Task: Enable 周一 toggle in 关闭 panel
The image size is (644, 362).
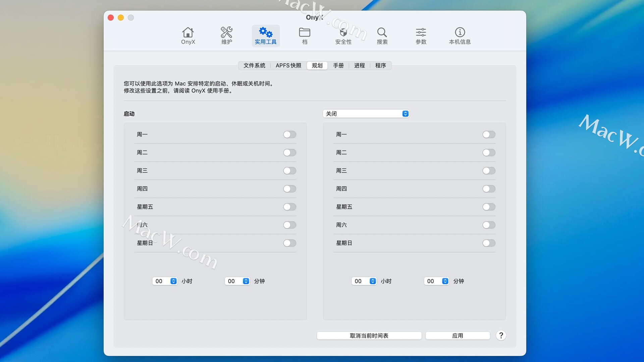Action: point(489,134)
